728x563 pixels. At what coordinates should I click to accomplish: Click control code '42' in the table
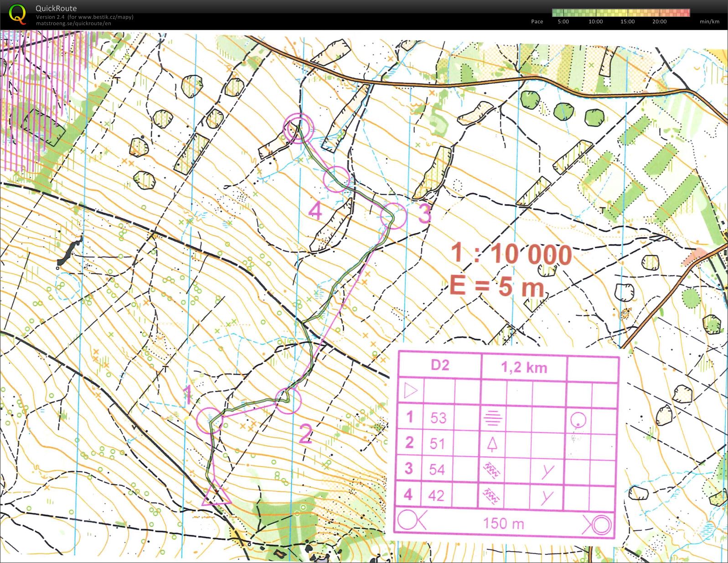point(436,495)
